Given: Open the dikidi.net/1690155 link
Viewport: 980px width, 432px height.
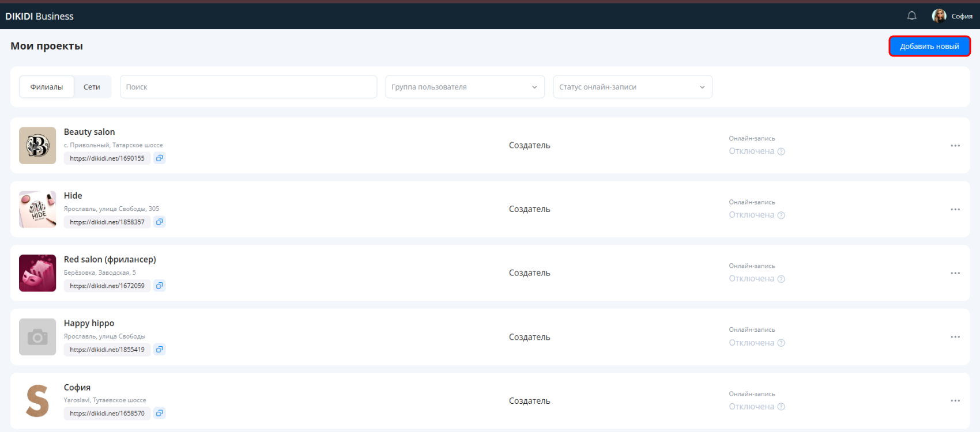Looking at the screenshot, I should [107, 158].
